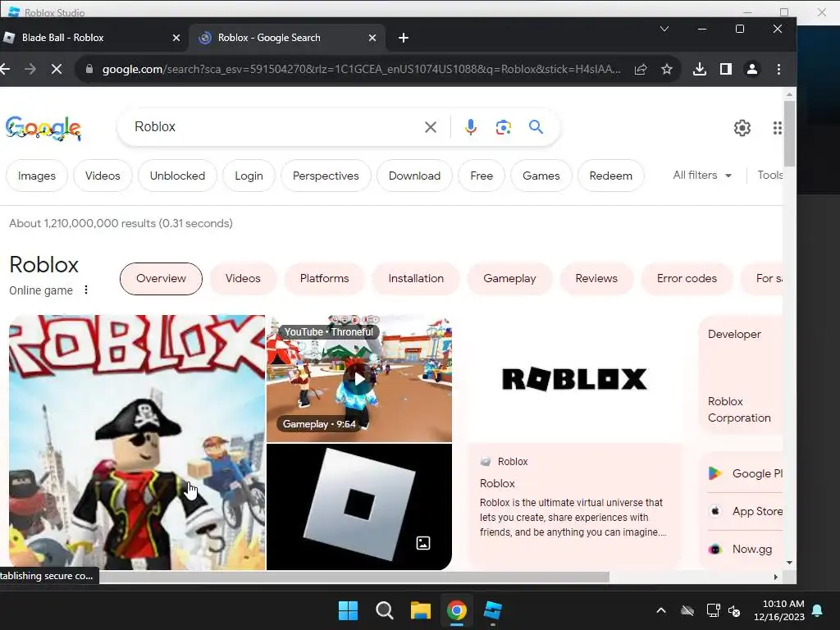
Task: Open taskbar clock showing 10:10 AM
Action: point(779,610)
